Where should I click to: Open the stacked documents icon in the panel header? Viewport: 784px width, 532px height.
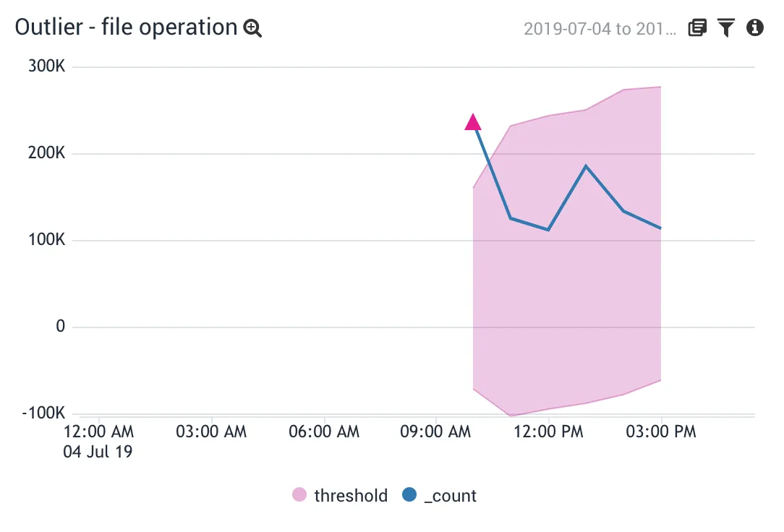[696, 28]
